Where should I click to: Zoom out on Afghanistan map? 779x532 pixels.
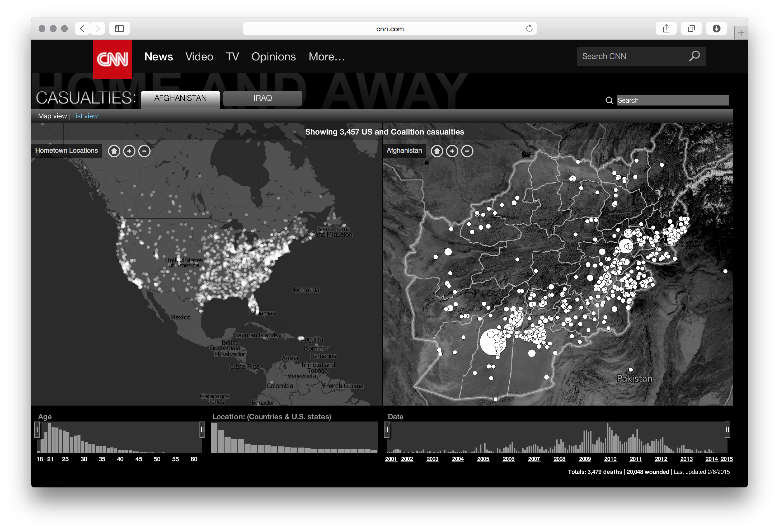[467, 151]
